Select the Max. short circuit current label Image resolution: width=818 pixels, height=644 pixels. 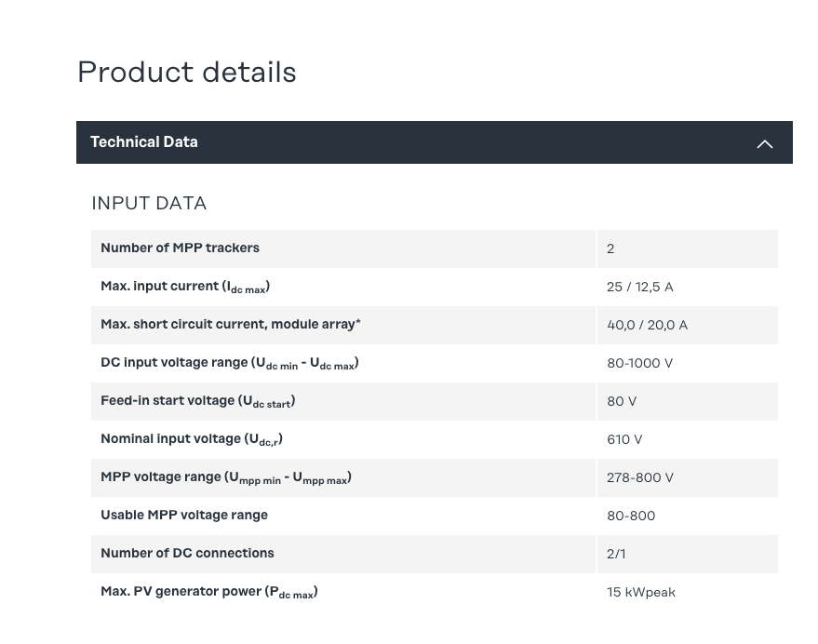[230, 325]
